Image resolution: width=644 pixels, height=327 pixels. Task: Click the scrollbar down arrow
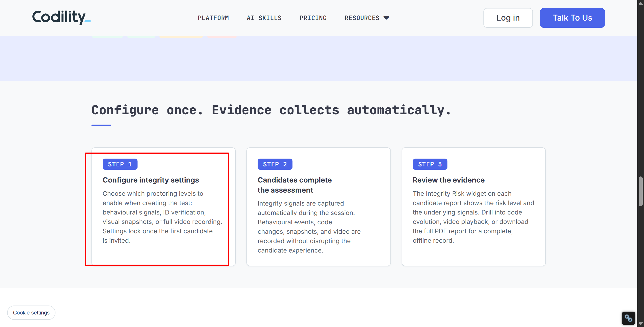[x=640, y=323]
